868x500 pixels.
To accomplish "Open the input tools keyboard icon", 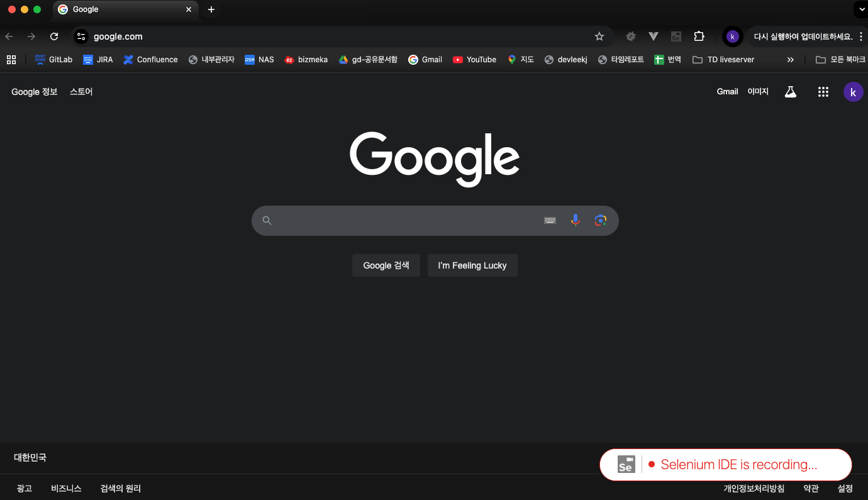I will (x=550, y=220).
